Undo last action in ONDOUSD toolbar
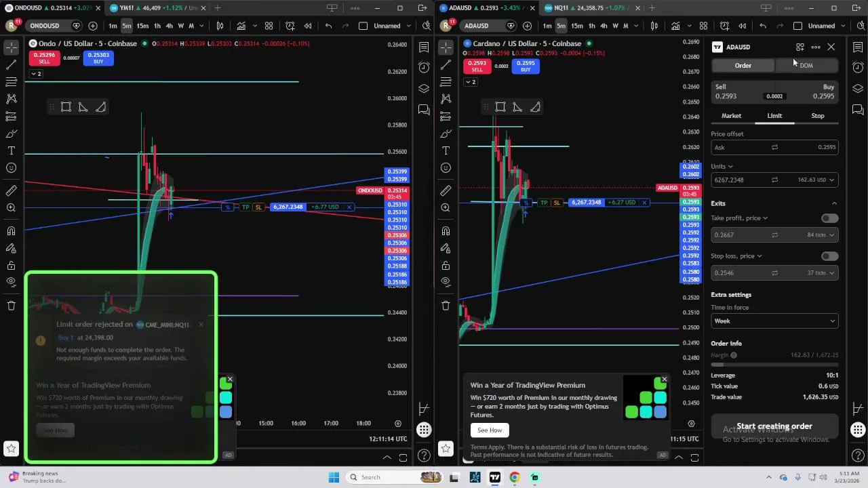The height and width of the screenshot is (488, 868). pyautogui.click(x=328, y=26)
